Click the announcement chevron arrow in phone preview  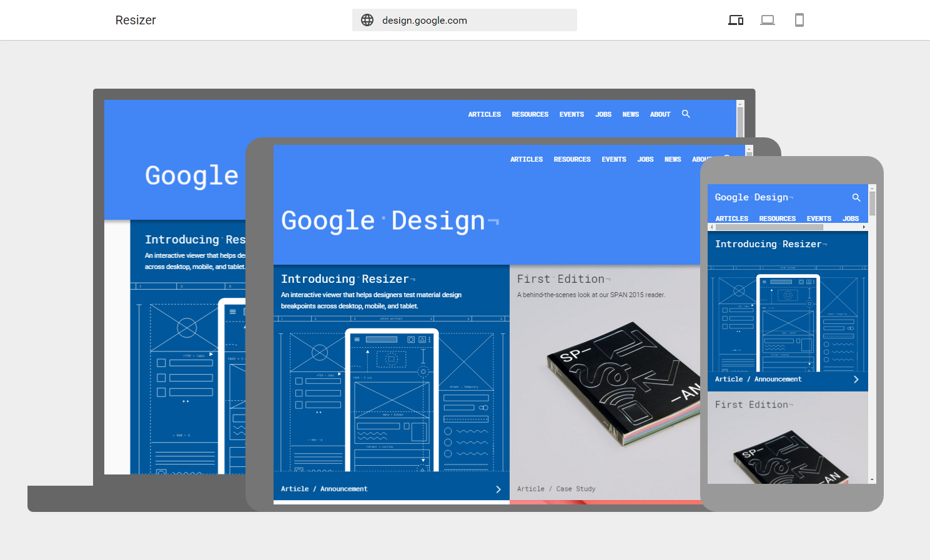point(856,379)
